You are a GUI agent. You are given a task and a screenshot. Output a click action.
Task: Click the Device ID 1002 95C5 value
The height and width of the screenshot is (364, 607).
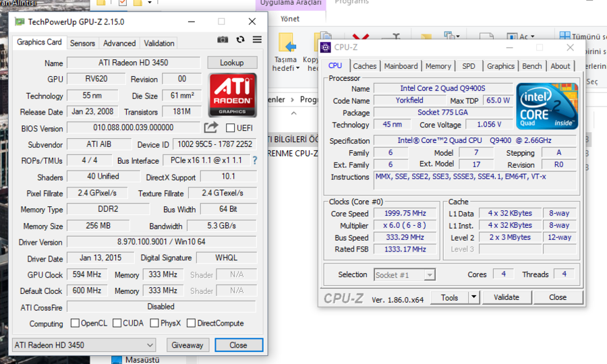(x=215, y=144)
